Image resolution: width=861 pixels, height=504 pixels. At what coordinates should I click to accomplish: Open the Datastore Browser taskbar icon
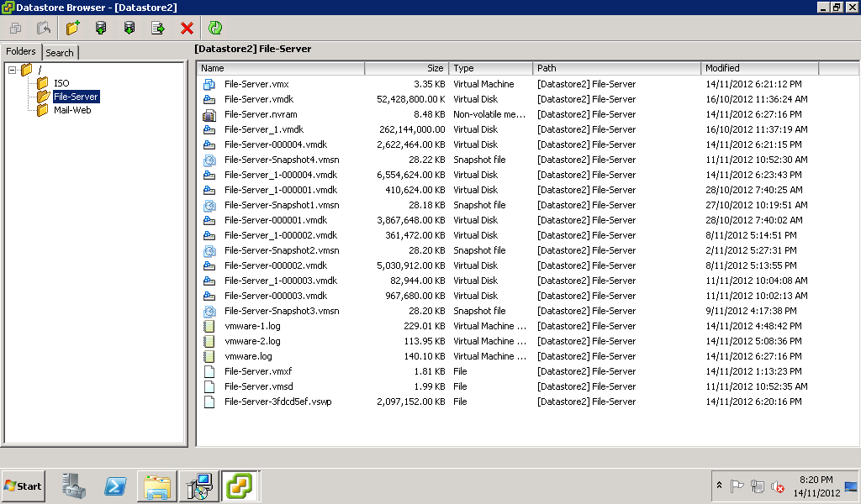point(240,486)
